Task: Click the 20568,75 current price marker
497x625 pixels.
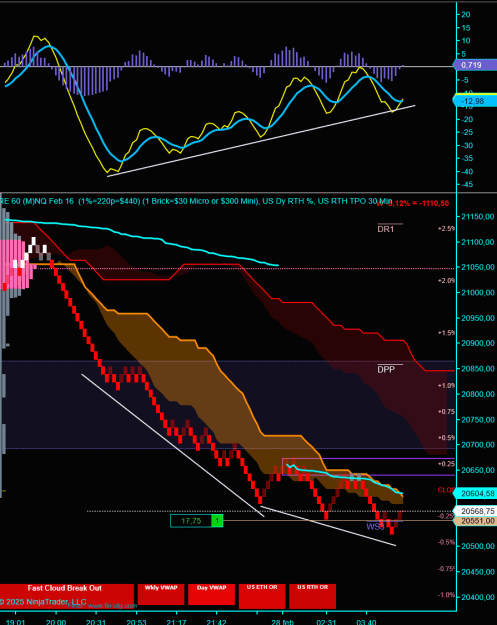Action: point(475,511)
